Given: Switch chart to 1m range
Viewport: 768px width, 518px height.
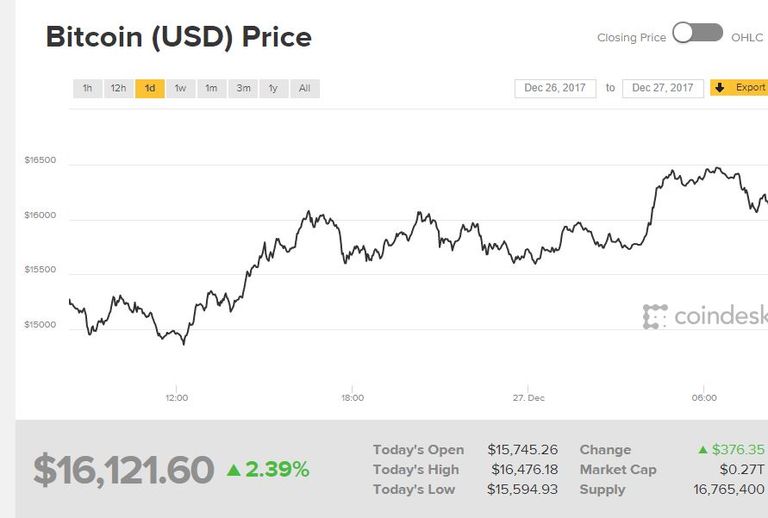Looking at the screenshot, I should pos(211,88).
